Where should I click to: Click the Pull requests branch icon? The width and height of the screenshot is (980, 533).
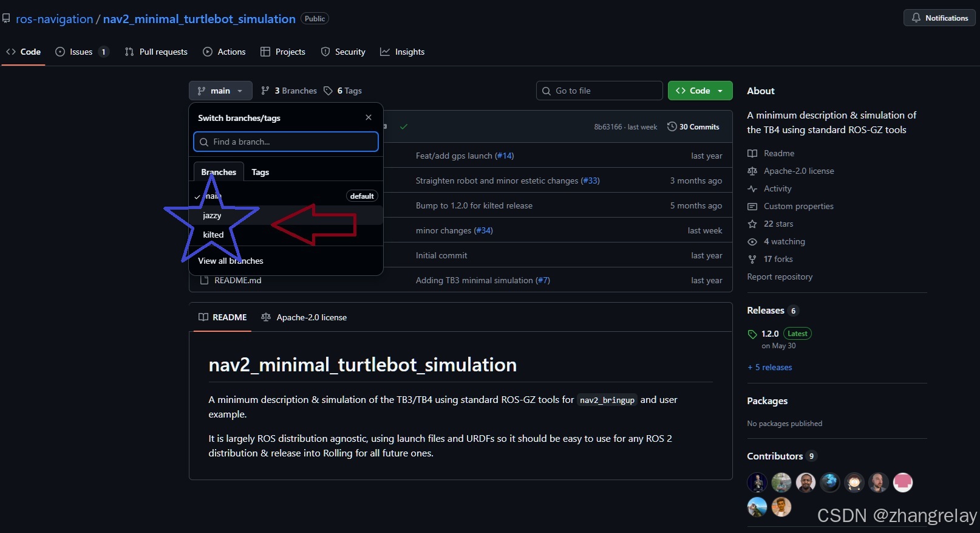pyautogui.click(x=129, y=52)
